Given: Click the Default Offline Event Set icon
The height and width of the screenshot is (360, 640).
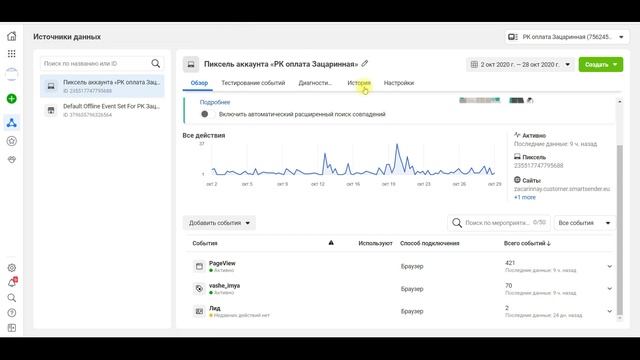Looking at the screenshot, I should pos(51,110).
